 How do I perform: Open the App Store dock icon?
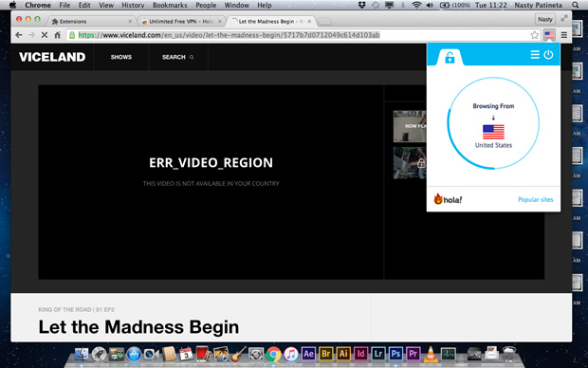click(134, 354)
